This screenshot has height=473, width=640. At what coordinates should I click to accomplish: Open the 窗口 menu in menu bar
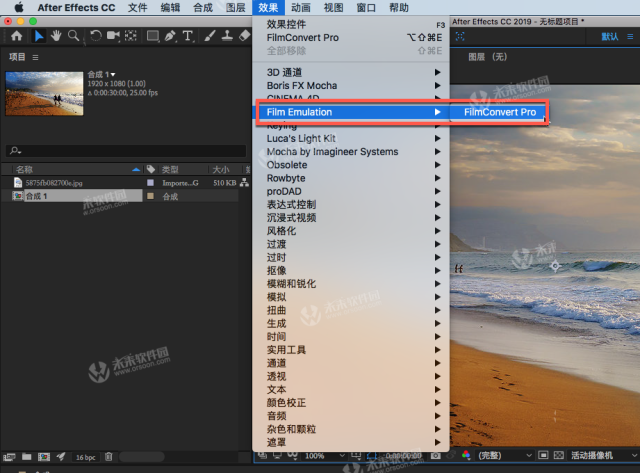coord(366,7)
